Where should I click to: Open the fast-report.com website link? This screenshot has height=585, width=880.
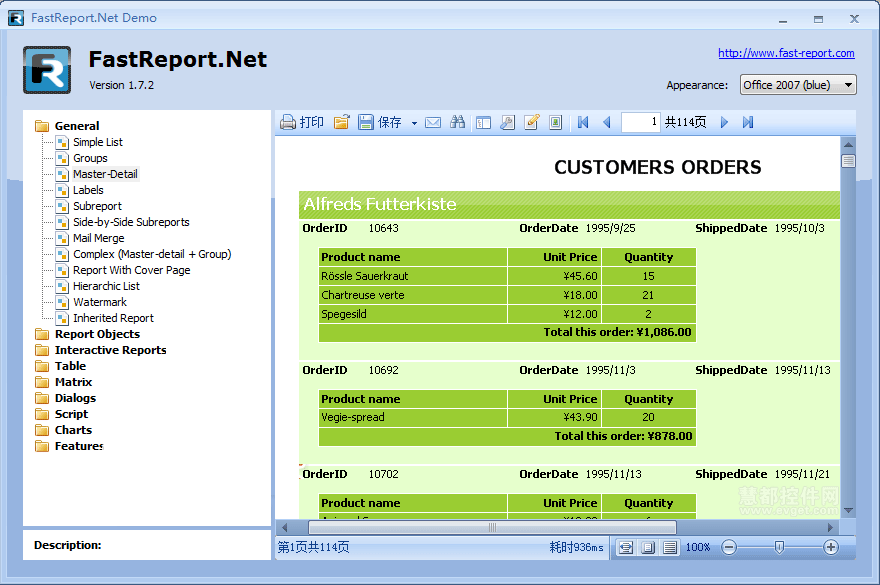pos(786,53)
